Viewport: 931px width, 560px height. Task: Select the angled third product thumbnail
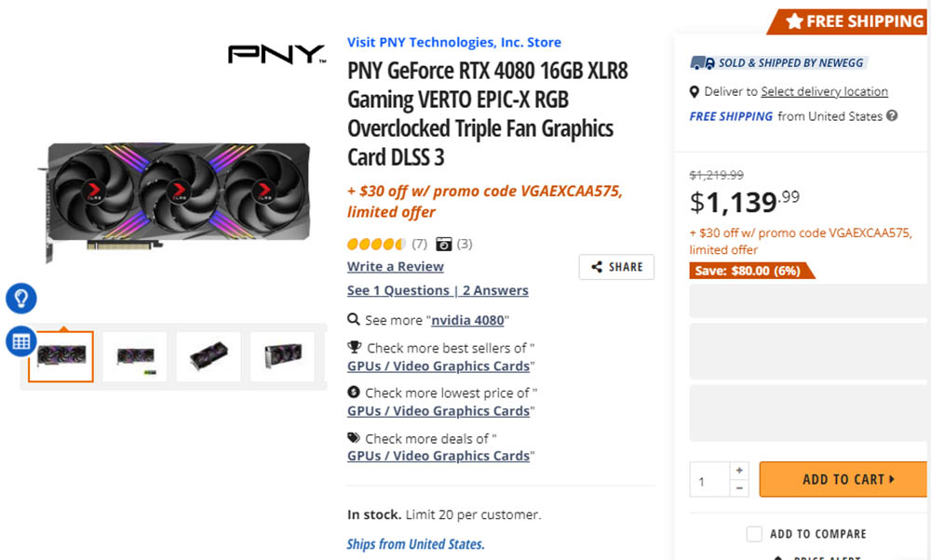pyautogui.click(x=209, y=356)
